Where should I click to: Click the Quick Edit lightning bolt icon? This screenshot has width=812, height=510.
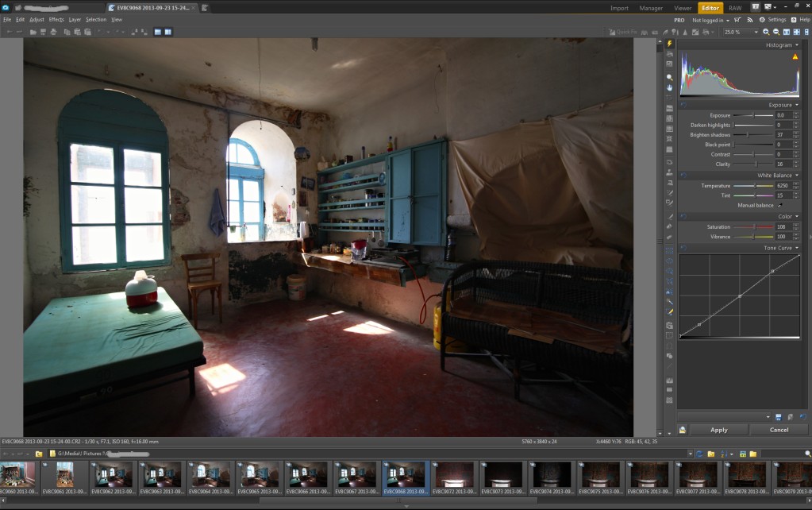pos(670,44)
